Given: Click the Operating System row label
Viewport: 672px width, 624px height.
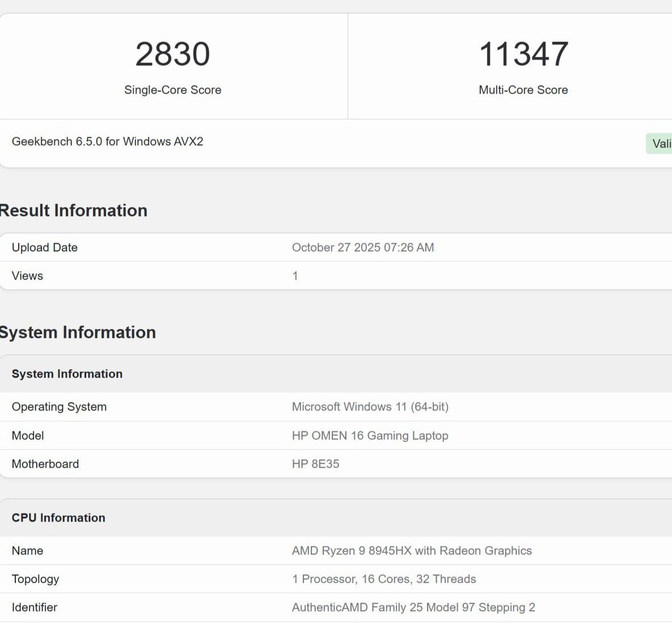Looking at the screenshot, I should (59, 407).
